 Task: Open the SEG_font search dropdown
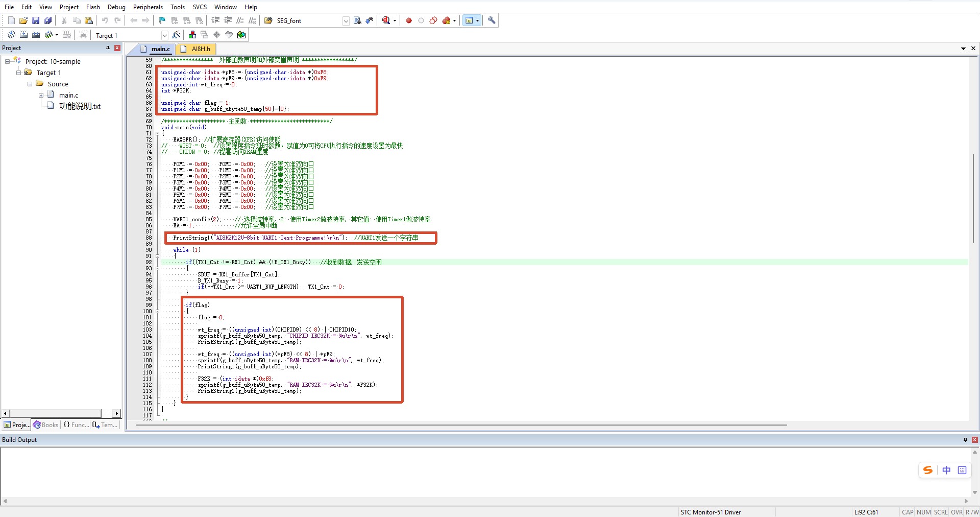(346, 21)
